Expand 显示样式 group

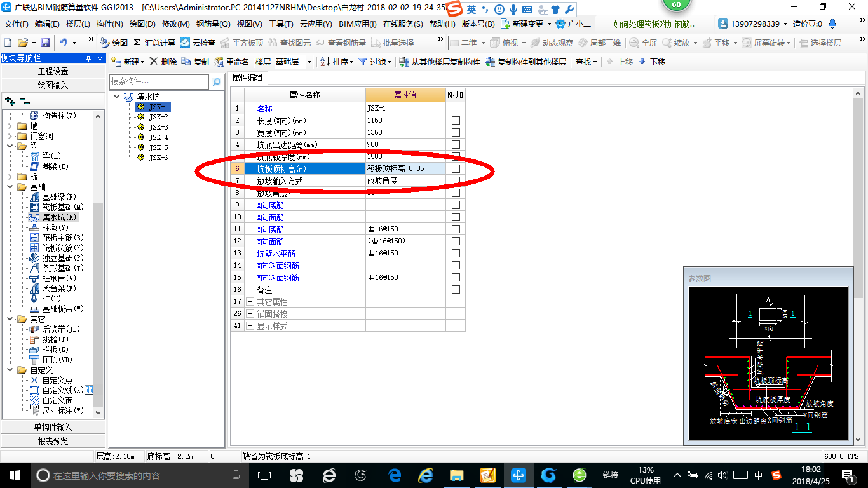click(x=250, y=325)
